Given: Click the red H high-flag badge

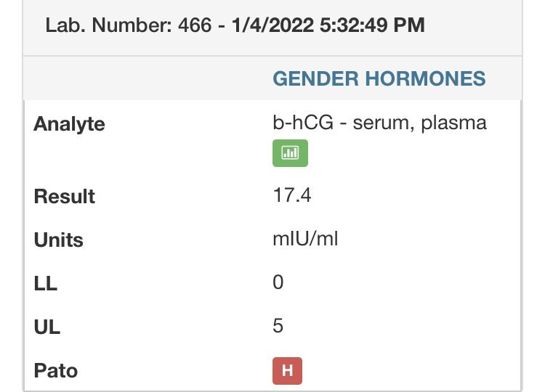Looking at the screenshot, I should (287, 371).
